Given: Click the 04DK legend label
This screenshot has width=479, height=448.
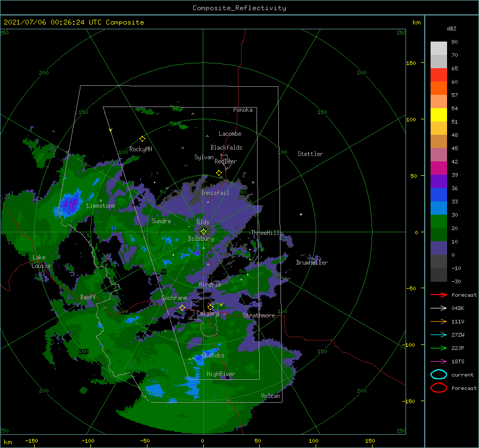Looking at the screenshot, I should pos(458,308).
